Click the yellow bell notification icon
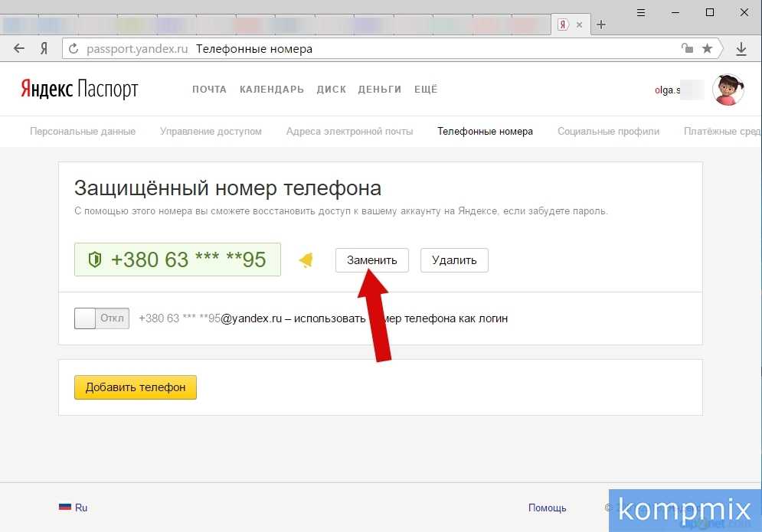This screenshot has width=762, height=532. (306, 260)
